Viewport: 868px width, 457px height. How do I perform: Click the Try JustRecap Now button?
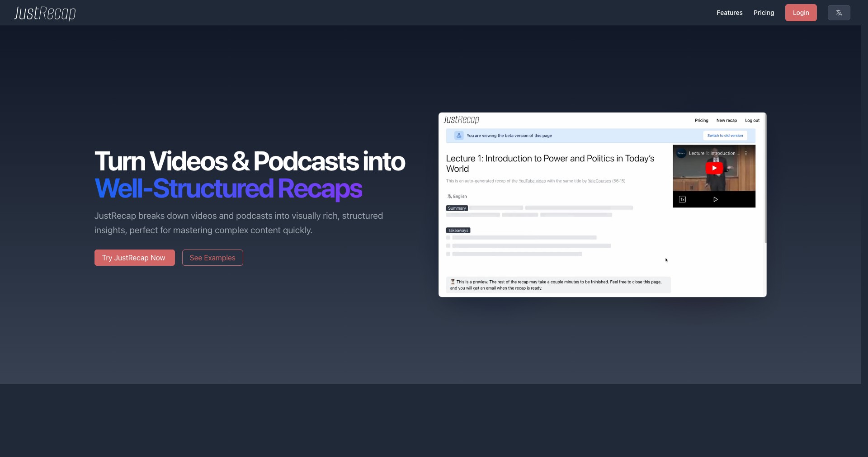tap(134, 258)
